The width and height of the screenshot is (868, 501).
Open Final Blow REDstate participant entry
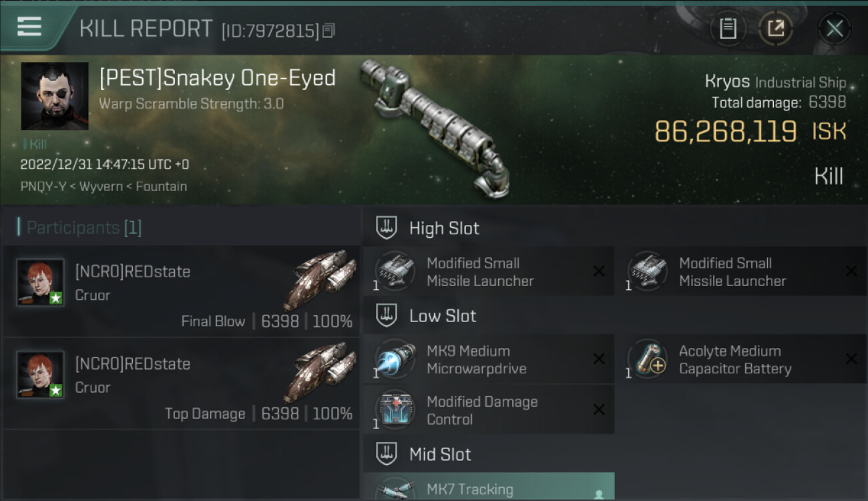click(181, 291)
